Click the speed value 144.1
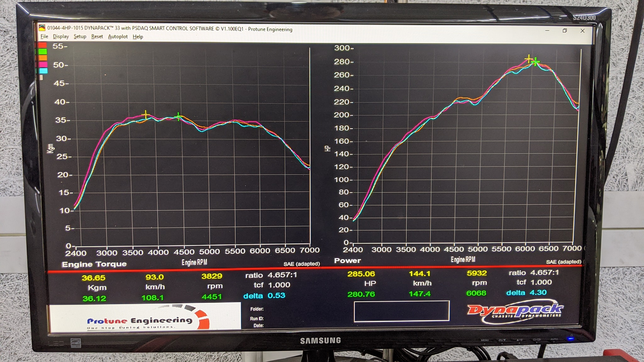 419,274
